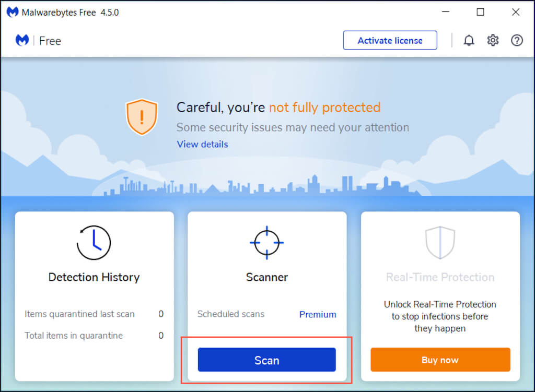
Task: Open the settings gear
Action: pyautogui.click(x=493, y=40)
